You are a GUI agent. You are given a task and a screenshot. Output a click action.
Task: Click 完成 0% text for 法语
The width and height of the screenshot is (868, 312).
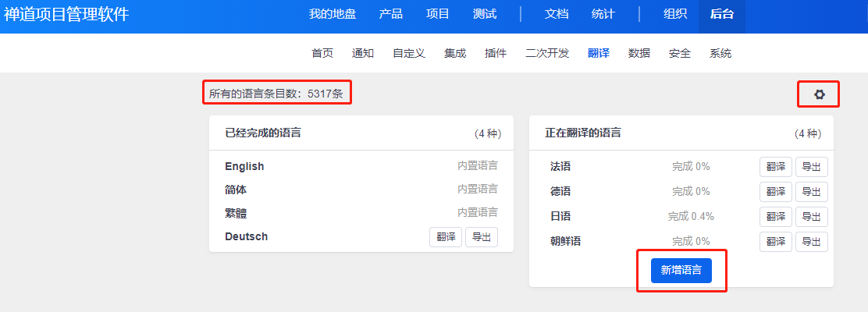[691, 166]
